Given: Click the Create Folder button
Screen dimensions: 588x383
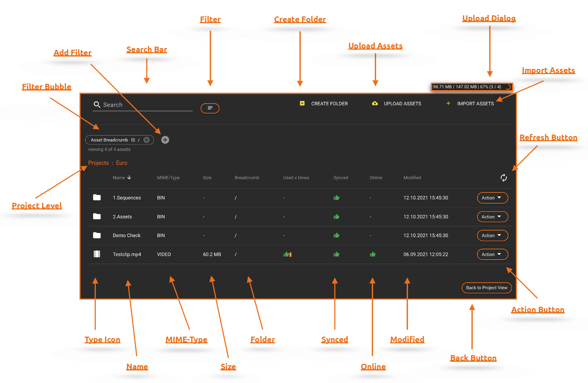Looking at the screenshot, I should coord(324,104).
